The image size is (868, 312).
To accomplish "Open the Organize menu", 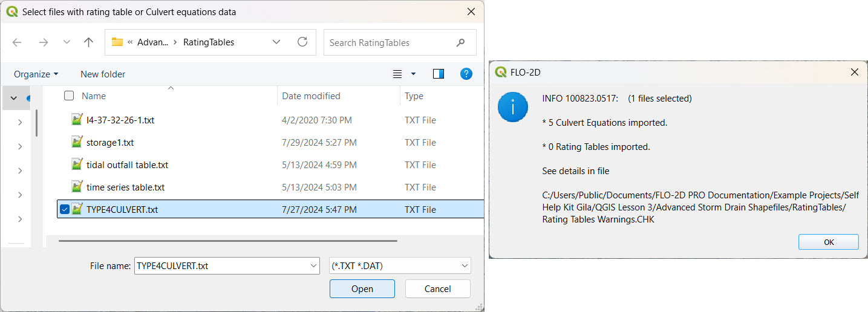I will [36, 74].
